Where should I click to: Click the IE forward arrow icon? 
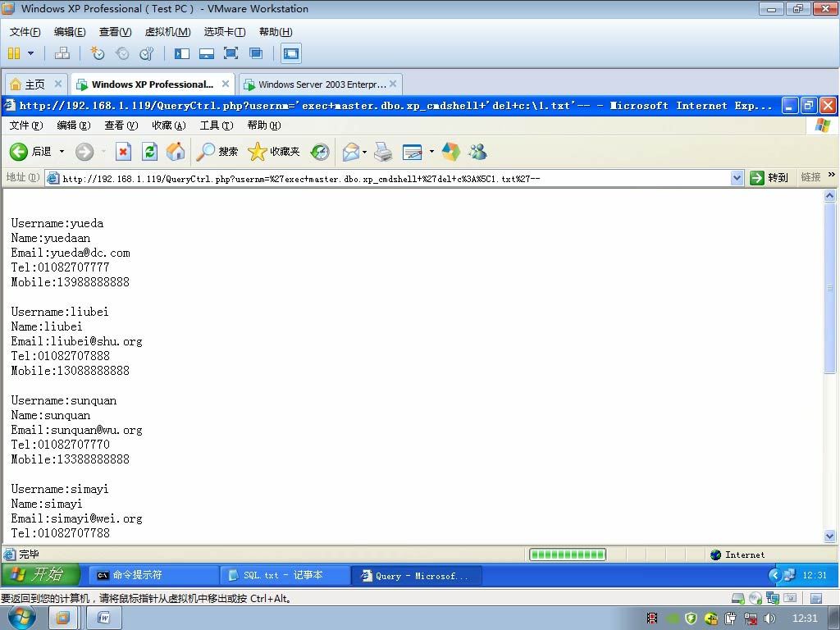pos(84,152)
